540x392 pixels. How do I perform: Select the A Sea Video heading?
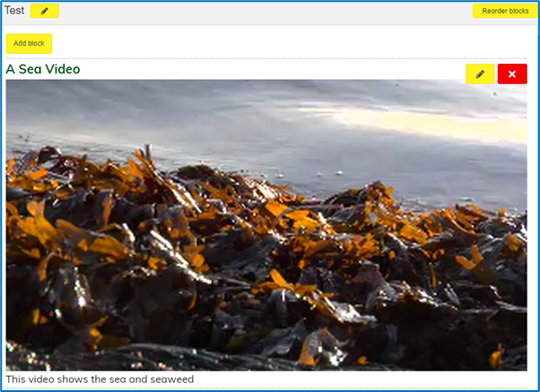click(x=43, y=69)
